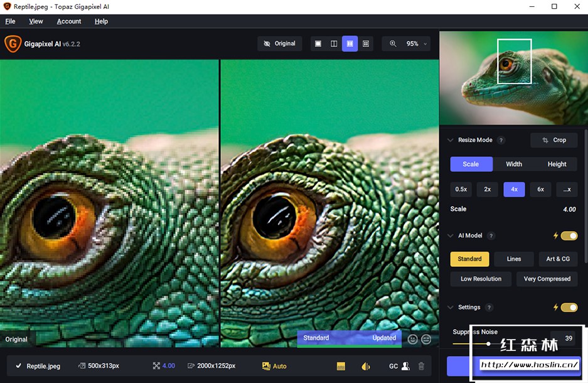The height and width of the screenshot is (383, 588).
Task: Toggle the AI Model auto switch
Action: (569, 235)
